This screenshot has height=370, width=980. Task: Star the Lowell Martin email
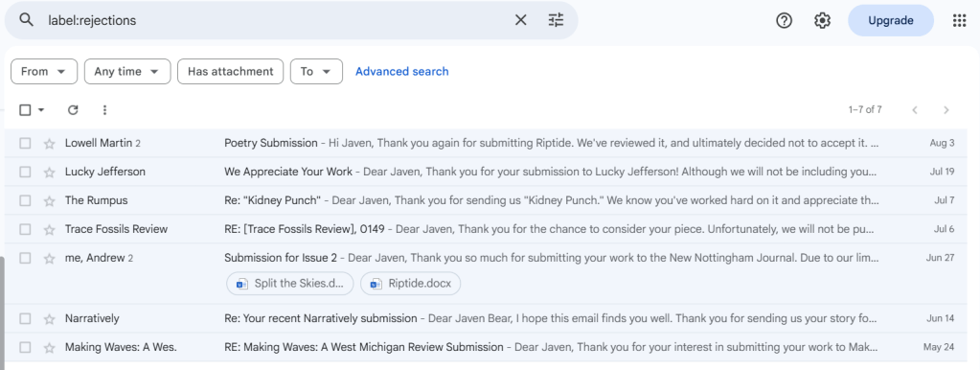point(50,143)
